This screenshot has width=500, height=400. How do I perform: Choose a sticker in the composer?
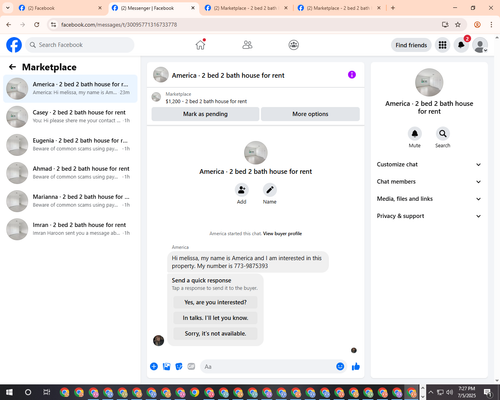click(x=179, y=367)
